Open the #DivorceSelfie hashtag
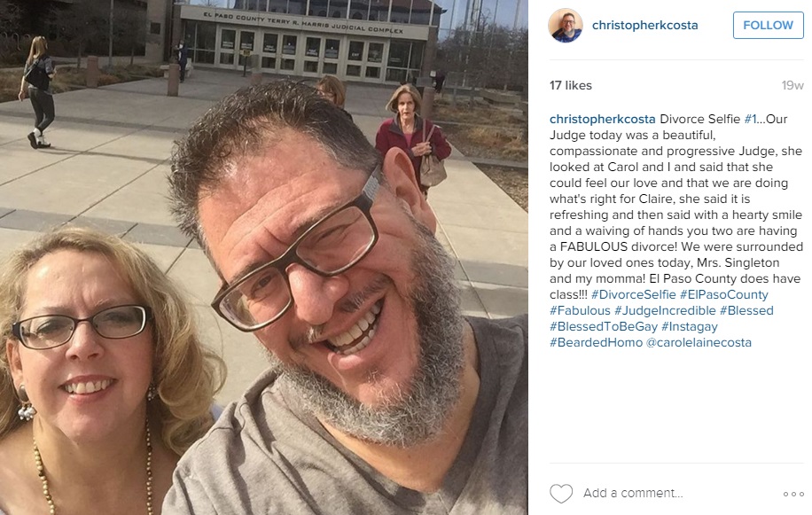 coord(633,294)
